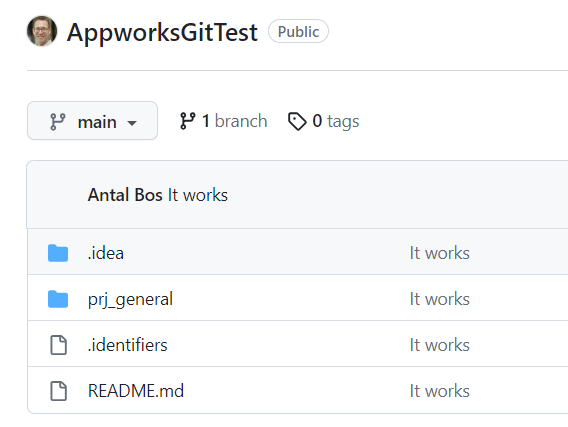Open the README.md file
Image resolution: width=568 pixels, height=427 pixels.
(136, 391)
